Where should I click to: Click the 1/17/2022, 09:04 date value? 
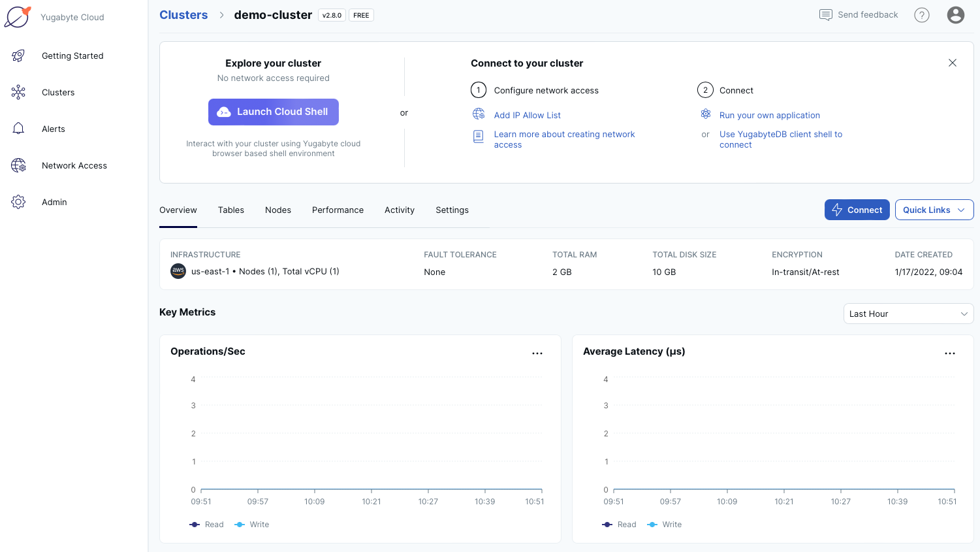[x=928, y=272]
